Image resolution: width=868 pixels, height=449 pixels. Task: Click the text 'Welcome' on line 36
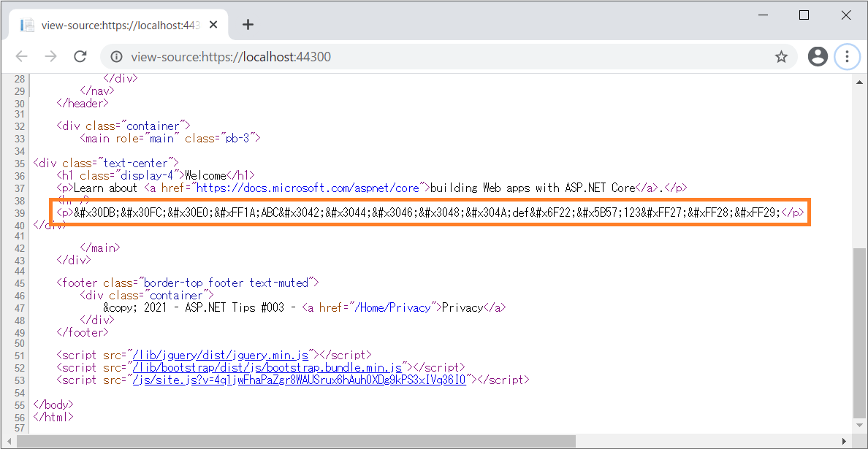pyautogui.click(x=205, y=176)
